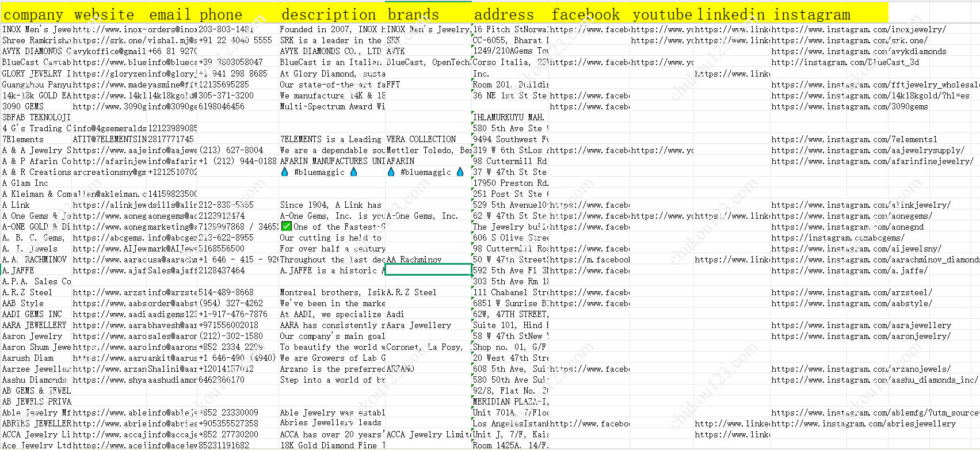The height and width of the screenshot is (450, 980).
Task: Open Instagram link for fftjewelry_wholesale
Action: pyautogui.click(x=875, y=85)
